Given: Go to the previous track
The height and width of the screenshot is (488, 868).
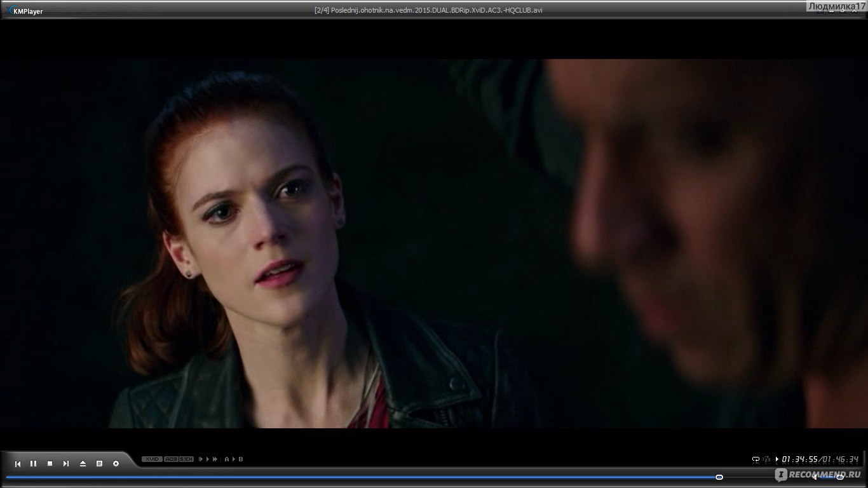Looking at the screenshot, I should coord(18,464).
